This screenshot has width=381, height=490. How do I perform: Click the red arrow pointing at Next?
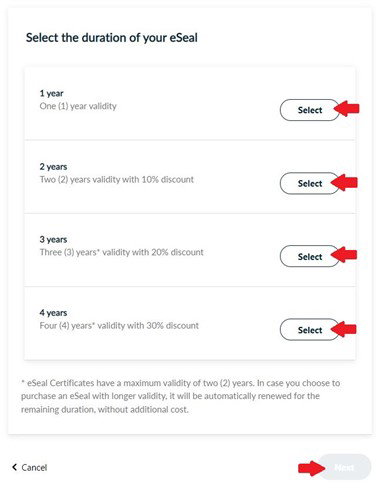(x=311, y=468)
